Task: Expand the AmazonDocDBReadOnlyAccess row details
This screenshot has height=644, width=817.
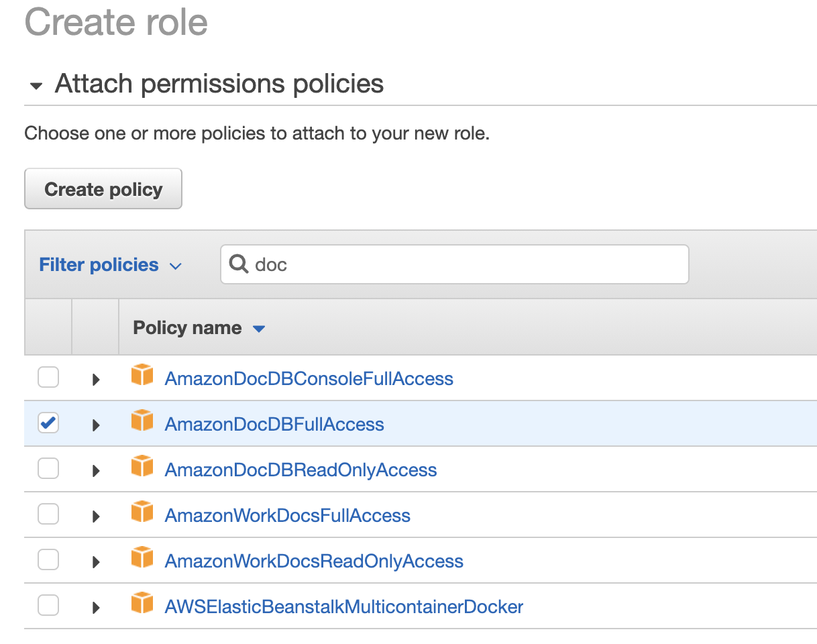Action: tap(96, 471)
